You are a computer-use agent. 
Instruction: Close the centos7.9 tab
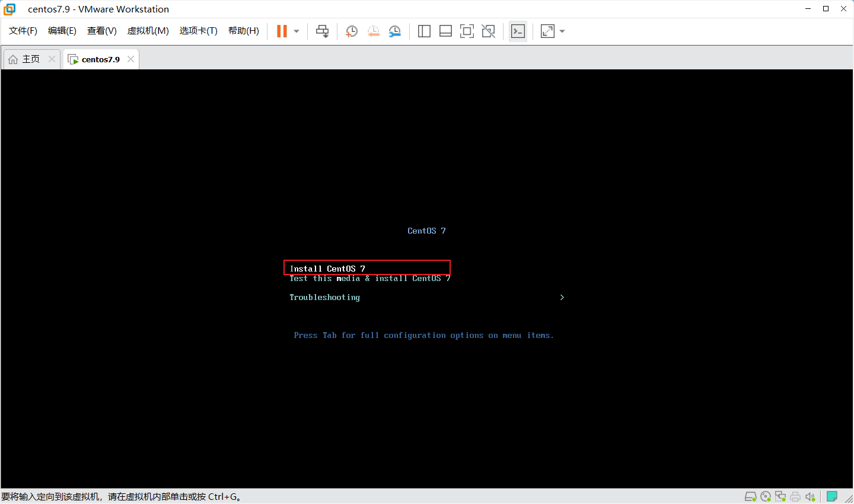click(x=130, y=59)
